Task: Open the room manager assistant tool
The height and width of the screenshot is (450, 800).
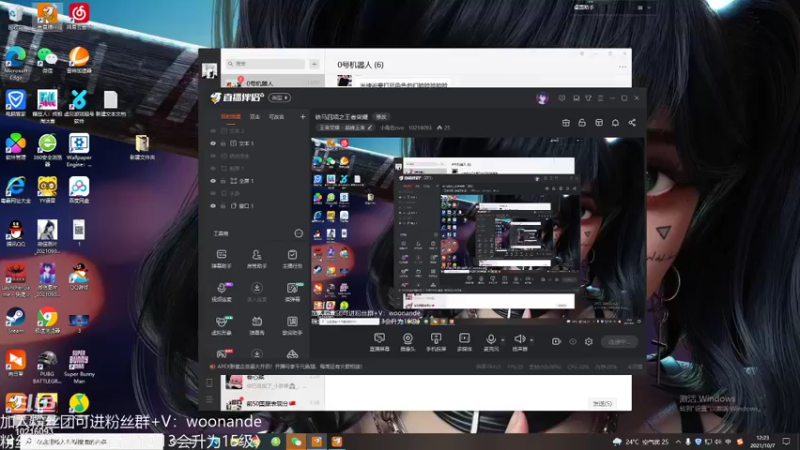Action: pos(257,258)
